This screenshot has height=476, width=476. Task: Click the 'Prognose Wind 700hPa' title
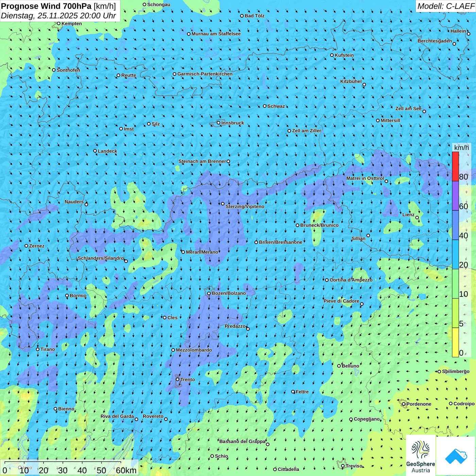[x=46, y=6]
